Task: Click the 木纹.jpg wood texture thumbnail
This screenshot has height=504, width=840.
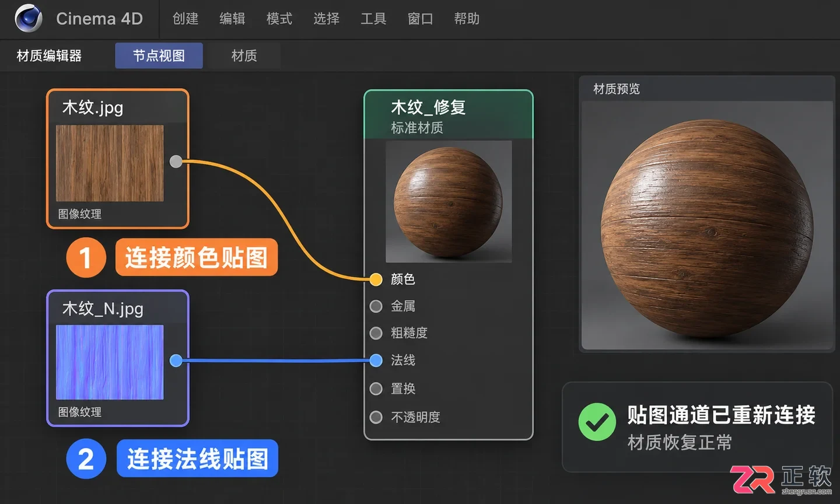Action: pos(110,163)
